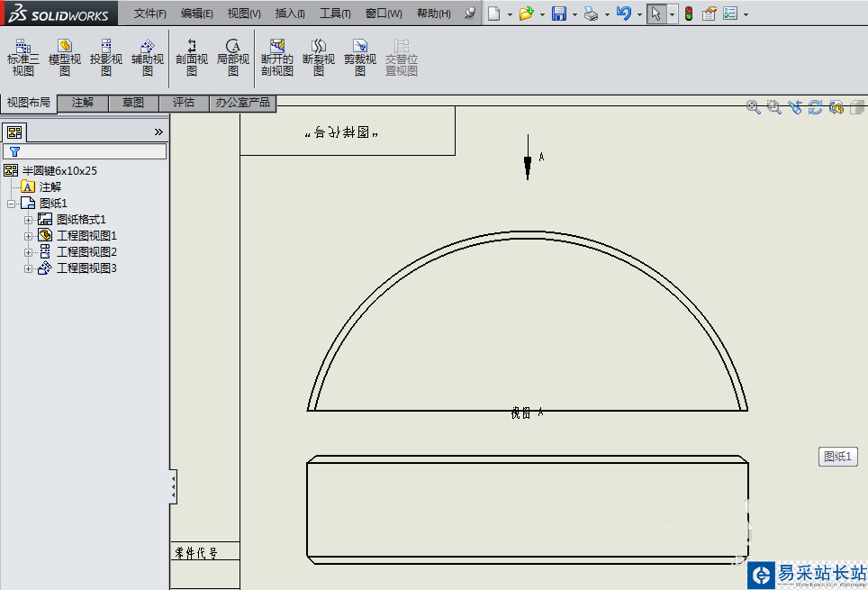
Task: Add a Broken-out Section (断开的剖视图)
Action: click(276, 58)
